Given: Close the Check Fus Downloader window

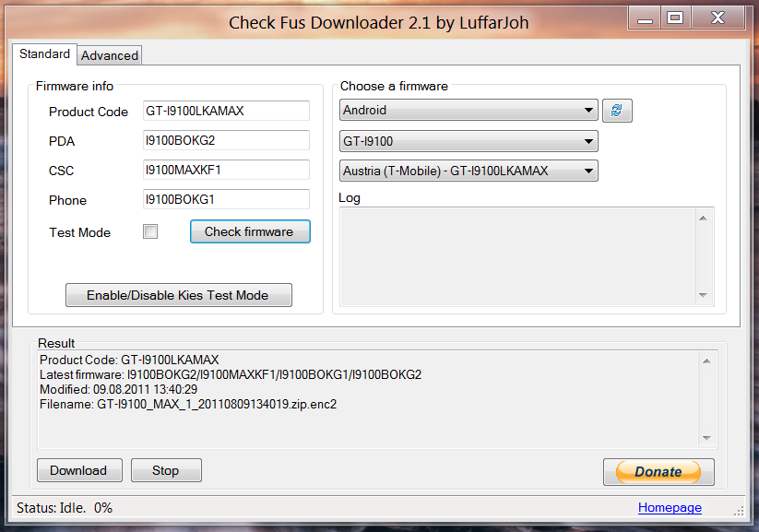Looking at the screenshot, I should [x=717, y=18].
